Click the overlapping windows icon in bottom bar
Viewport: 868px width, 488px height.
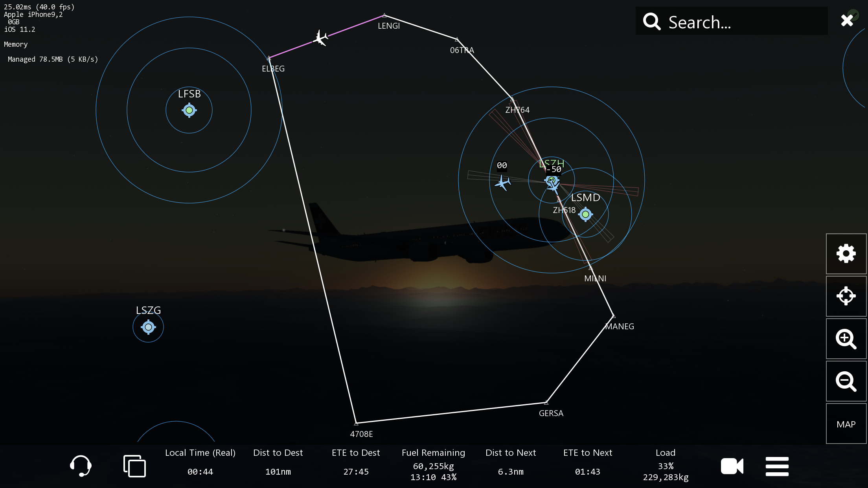[x=134, y=466]
